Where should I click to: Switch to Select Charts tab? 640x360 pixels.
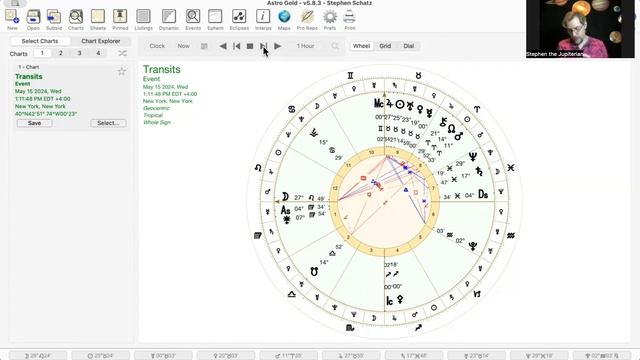40,41
